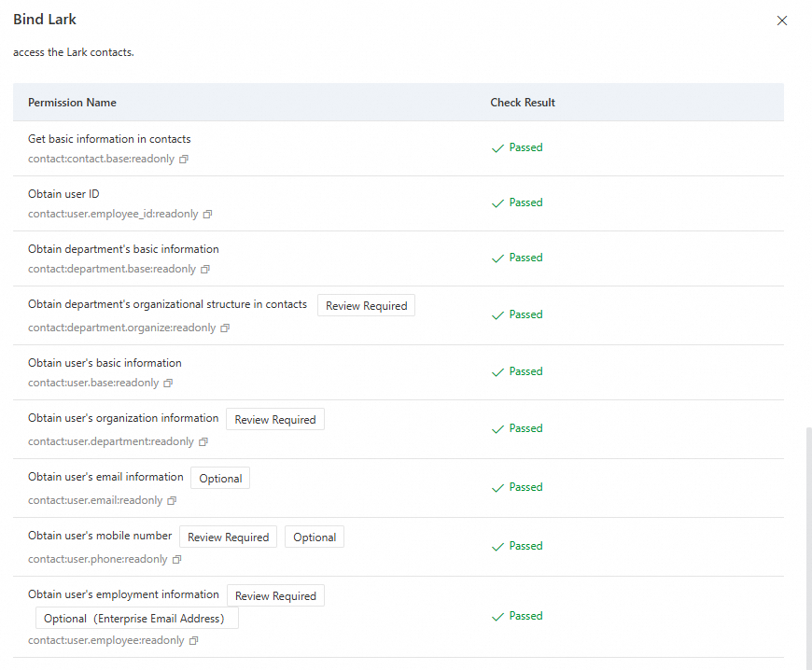Select 'Obtain user ID' permission name

[x=63, y=194]
